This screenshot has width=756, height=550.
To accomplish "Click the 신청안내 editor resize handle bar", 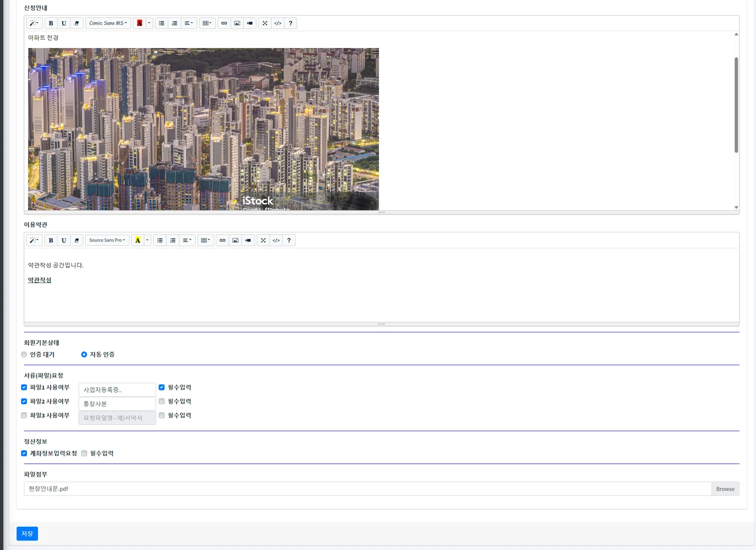I will tap(382, 212).
